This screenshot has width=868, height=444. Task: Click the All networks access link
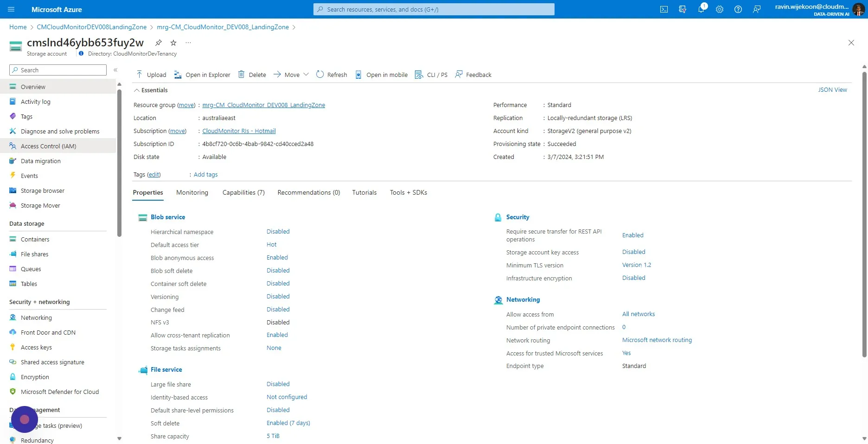coord(638,314)
